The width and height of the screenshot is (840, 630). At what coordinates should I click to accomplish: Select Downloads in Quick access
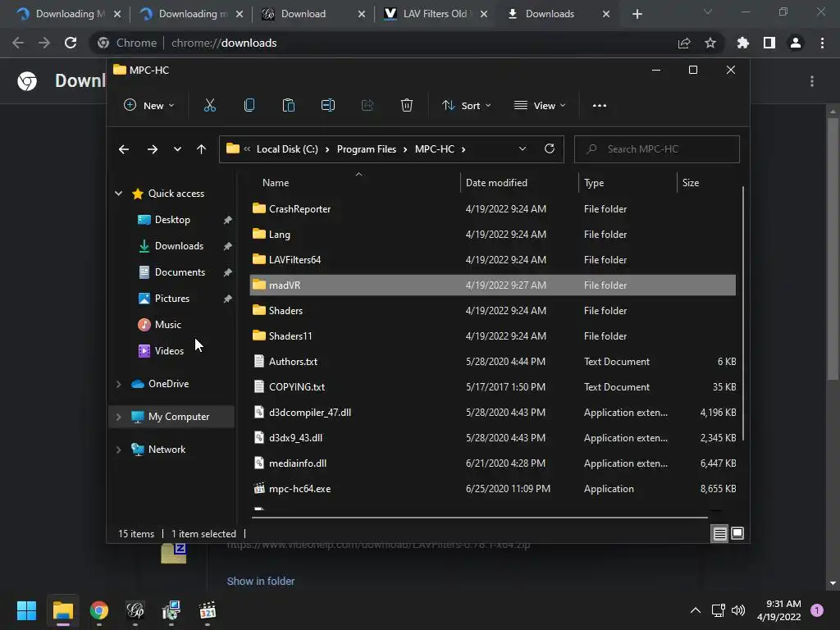[179, 246]
